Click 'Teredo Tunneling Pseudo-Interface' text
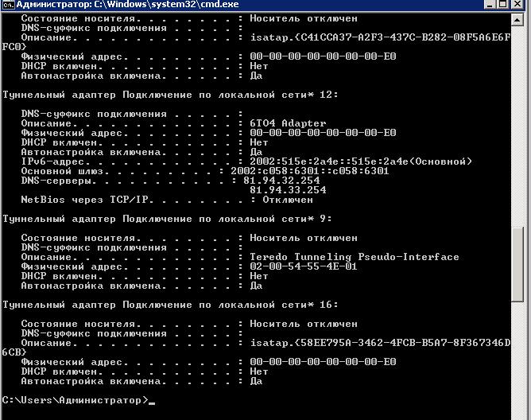 (355, 257)
